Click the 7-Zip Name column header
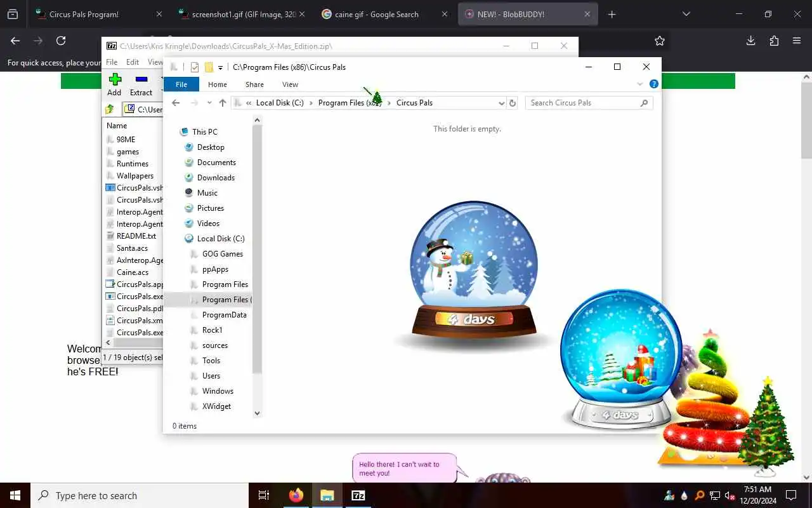 coord(117,126)
